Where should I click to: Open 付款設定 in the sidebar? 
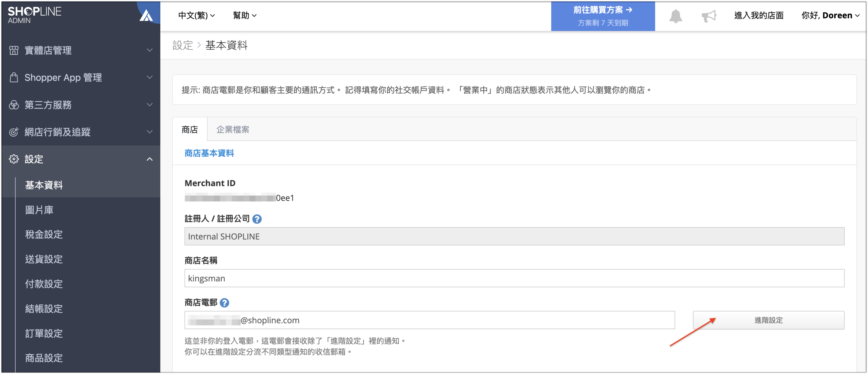pos(44,284)
